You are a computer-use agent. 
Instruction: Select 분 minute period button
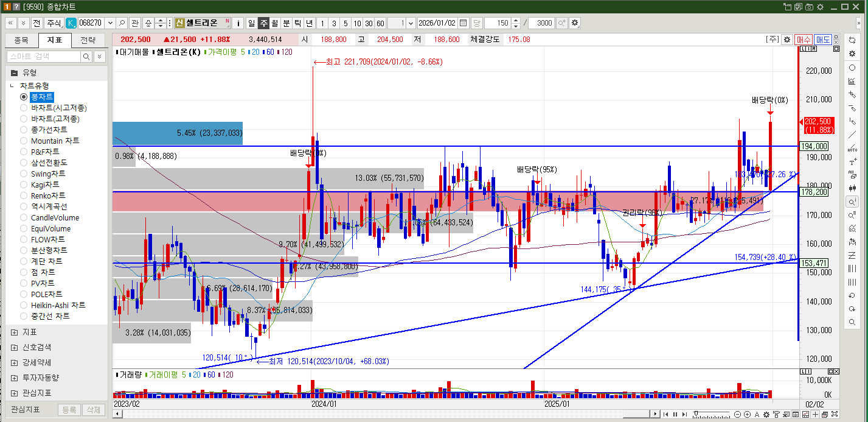coord(286,23)
